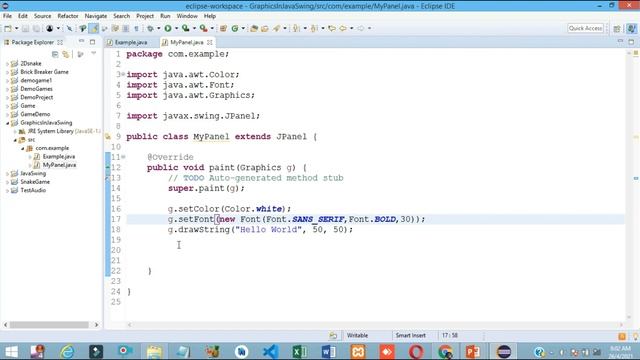Collapse the GraphicsInJavaSwing project
The image size is (640, 360).
(7, 123)
